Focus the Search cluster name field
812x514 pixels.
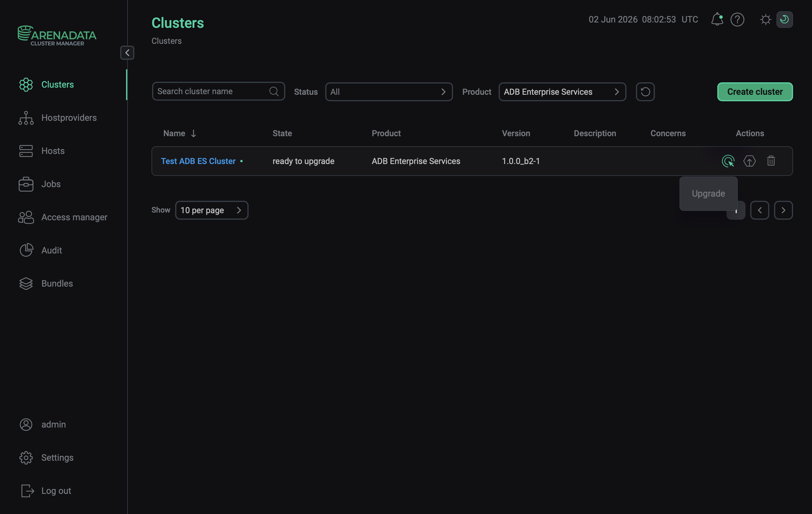(218, 91)
